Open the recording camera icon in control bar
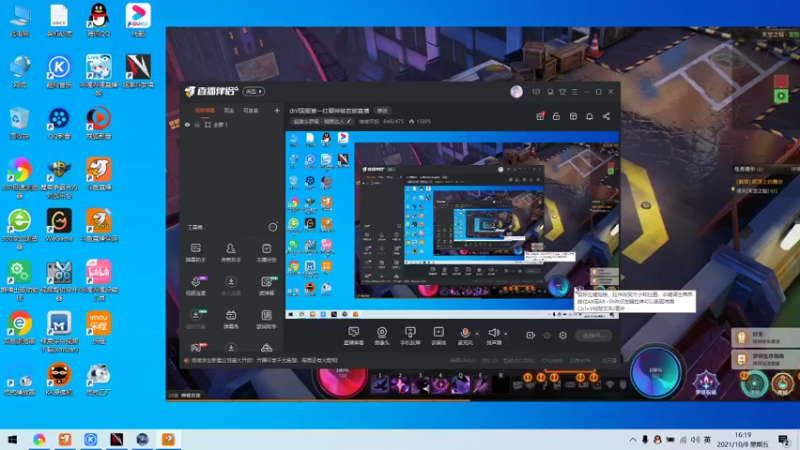800x450 pixels. 531,335
